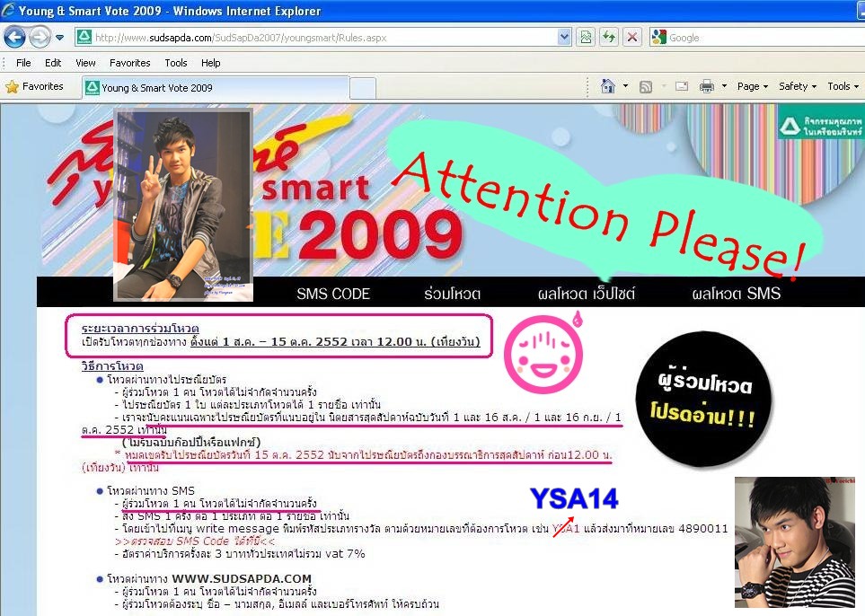Stop loading with the red X icon
This screenshot has width=865, height=616.
tap(632, 38)
